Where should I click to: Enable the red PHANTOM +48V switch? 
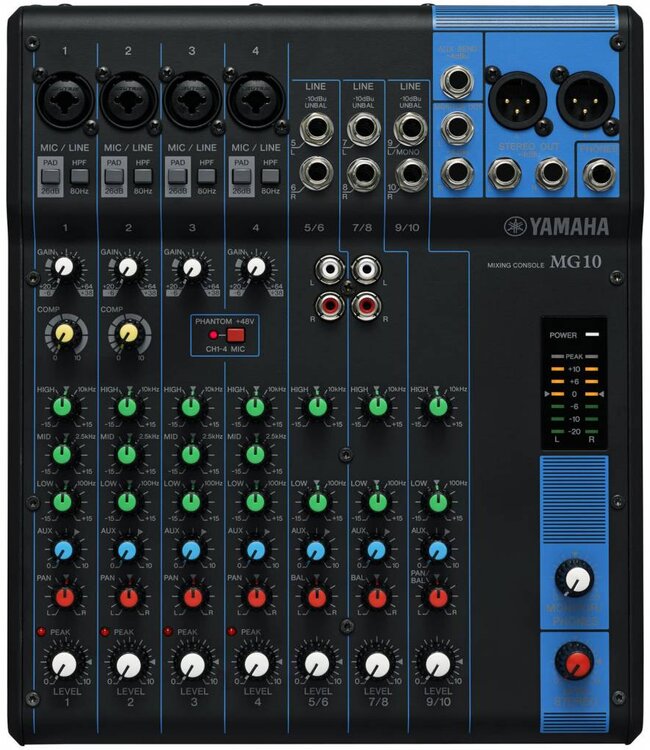tap(235, 334)
